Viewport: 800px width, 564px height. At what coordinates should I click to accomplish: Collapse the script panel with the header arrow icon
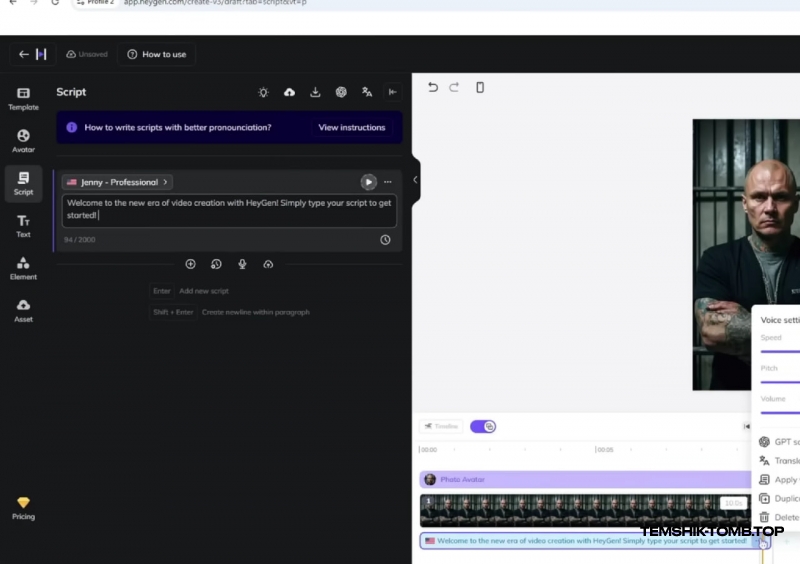tap(392, 92)
